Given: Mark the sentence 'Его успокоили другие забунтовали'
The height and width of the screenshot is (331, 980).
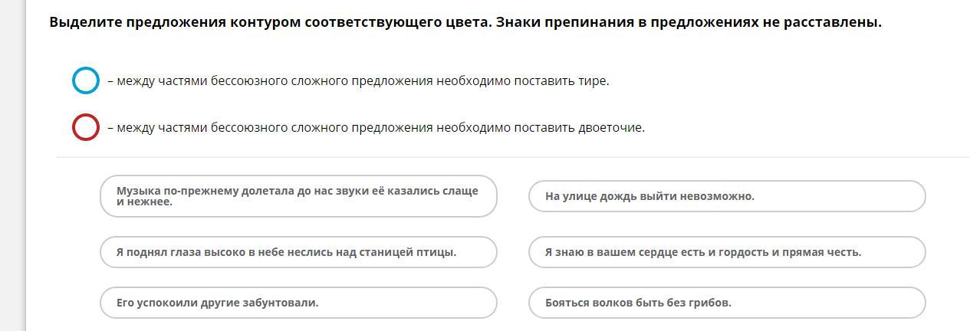Looking at the screenshot, I should 298,303.
